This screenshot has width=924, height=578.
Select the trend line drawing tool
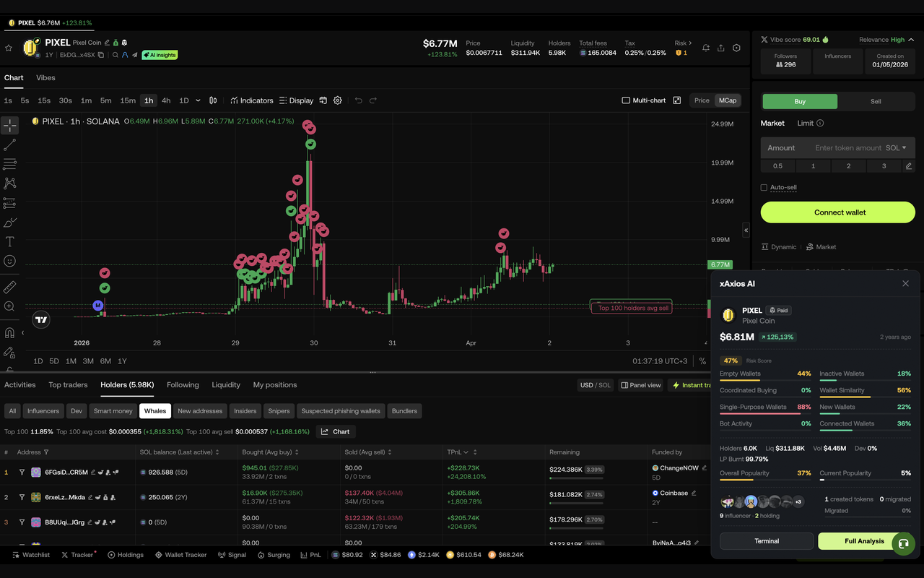pyautogui.click(x=9, y=145)
